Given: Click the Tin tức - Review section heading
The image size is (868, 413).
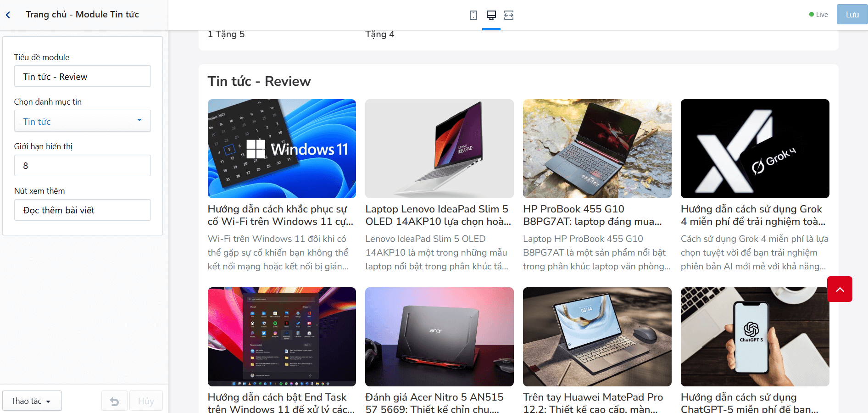Looking at the screenshot, I should pos(259,81).
